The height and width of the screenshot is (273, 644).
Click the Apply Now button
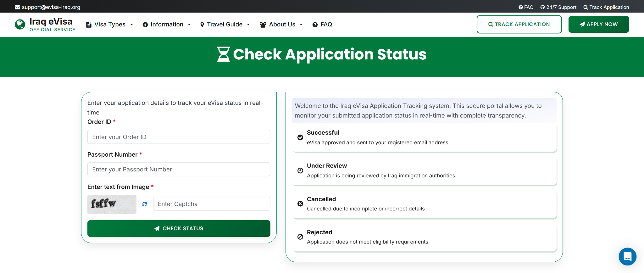click(x=598, y=25)
